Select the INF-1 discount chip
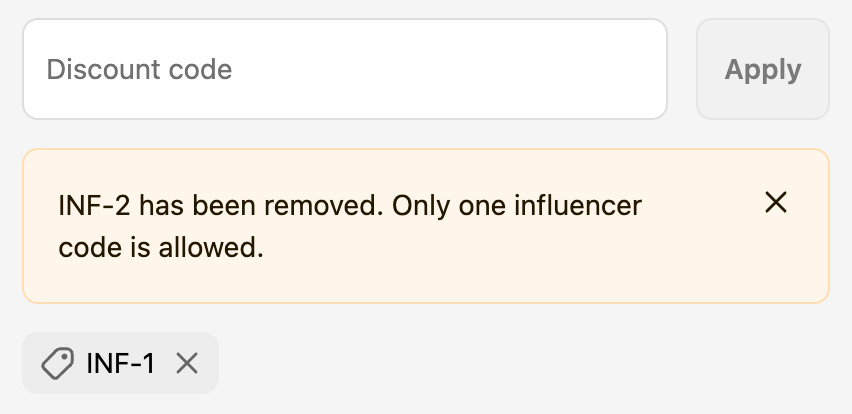The height and width of the screenshot is (414, 852). click(120, 363)
